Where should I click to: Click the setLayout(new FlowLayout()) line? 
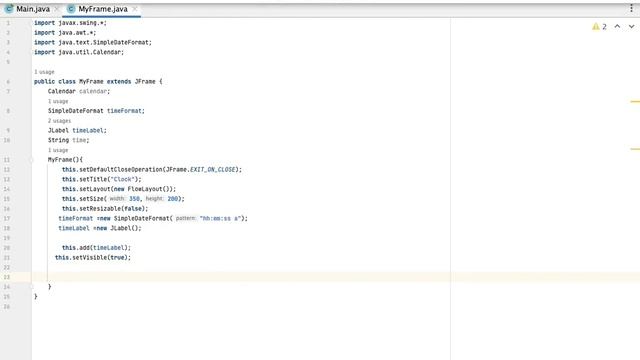point(119,189)
